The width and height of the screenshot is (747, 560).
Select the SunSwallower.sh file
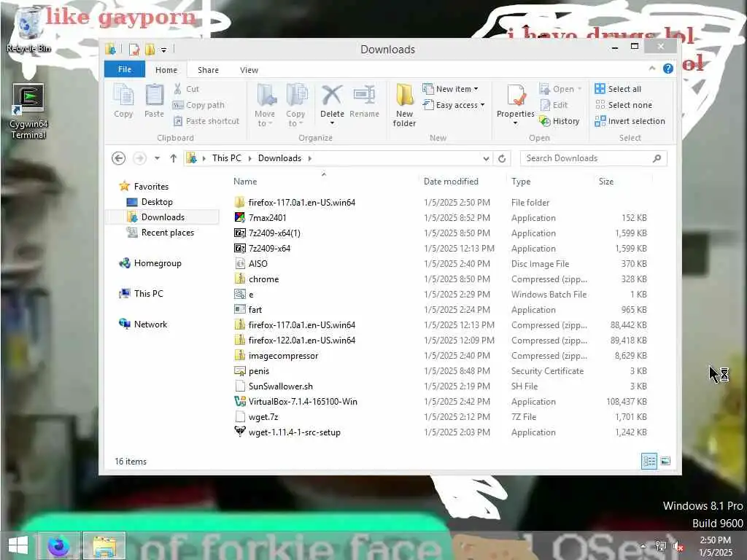click(x=440, y=386)
